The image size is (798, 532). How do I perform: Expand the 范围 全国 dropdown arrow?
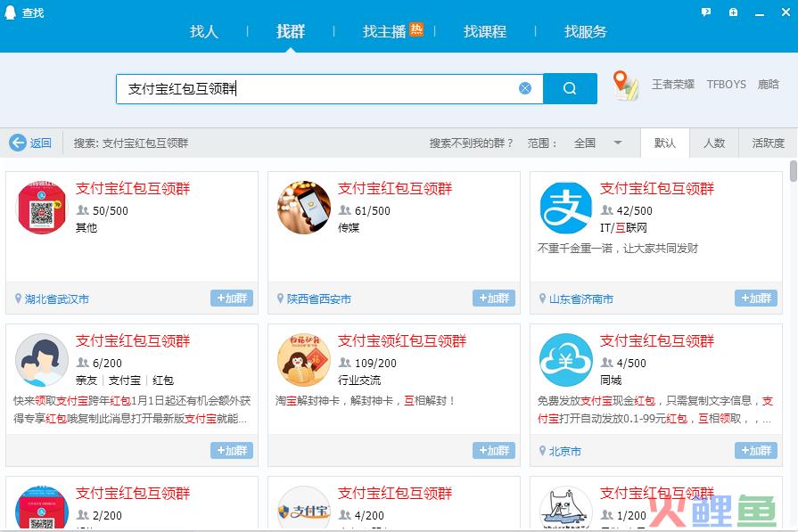click(618, 143)
